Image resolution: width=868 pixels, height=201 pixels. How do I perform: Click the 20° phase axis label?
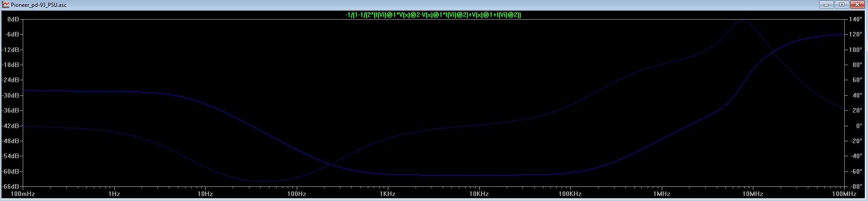point(857,111)
